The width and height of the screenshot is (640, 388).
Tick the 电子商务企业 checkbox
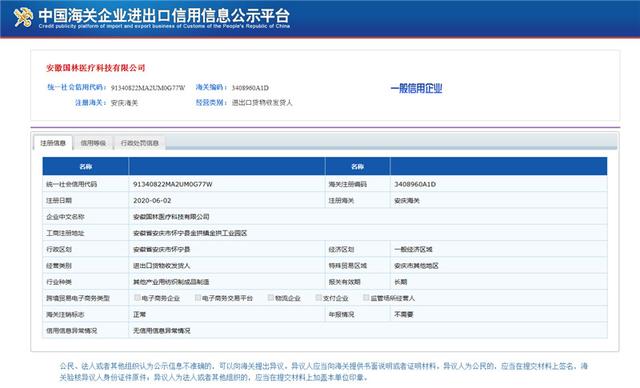pyautogui.click(x=137, y=298)
